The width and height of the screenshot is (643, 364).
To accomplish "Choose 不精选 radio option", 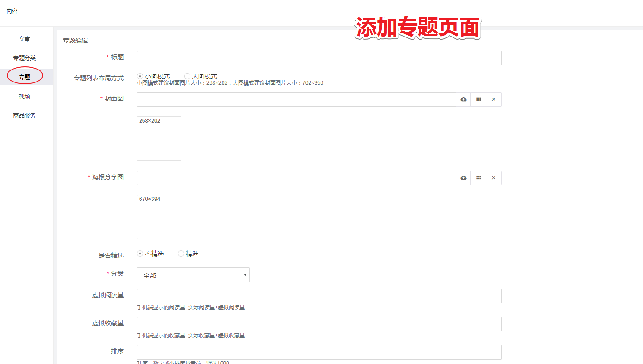I will pyautogui.click(x=140, y=254).
